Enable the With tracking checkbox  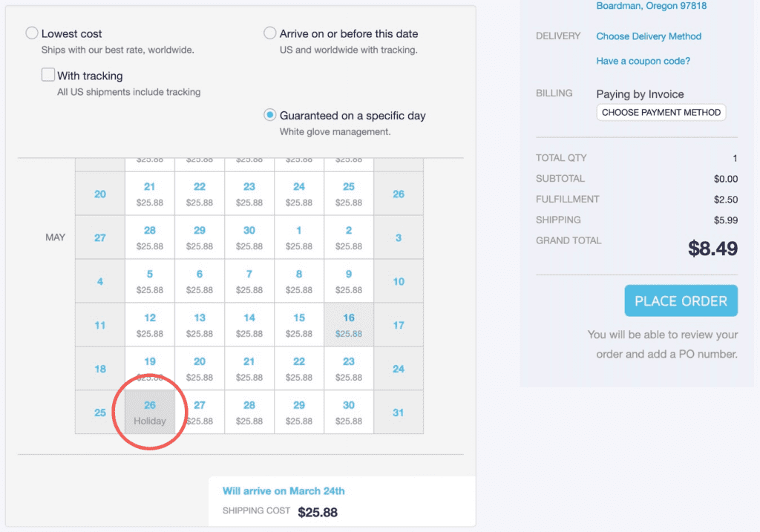click(x=48, y=75)
